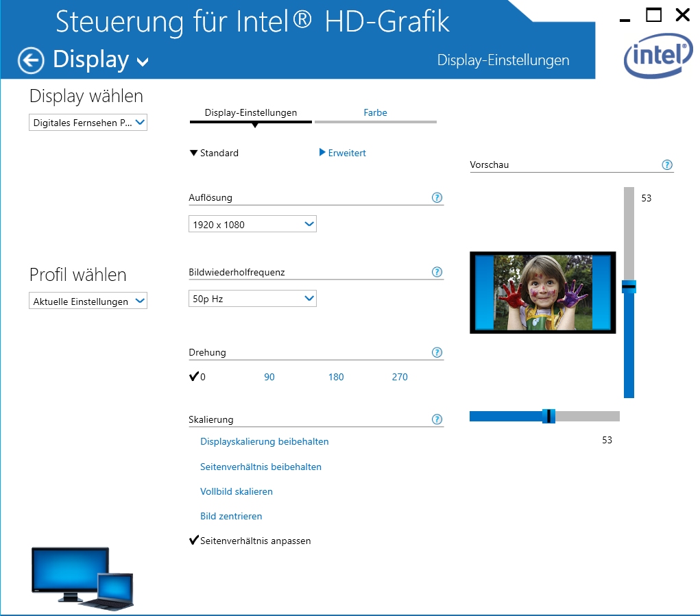Choose Displayskalierung beibehalten scaling

(264, 441)
